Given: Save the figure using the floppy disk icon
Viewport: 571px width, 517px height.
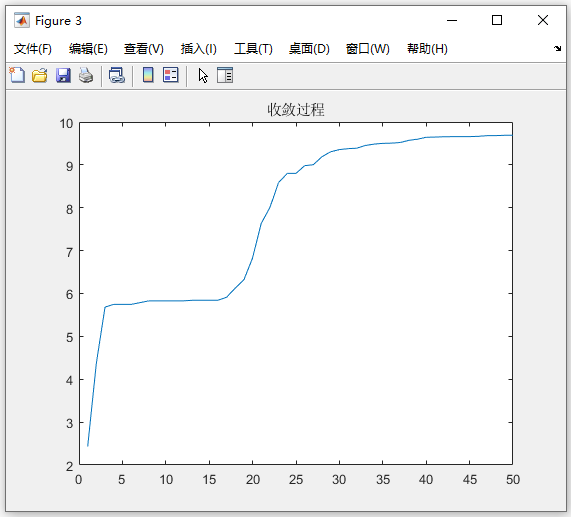Looking at the screenshot, I should tap(63, 75).
